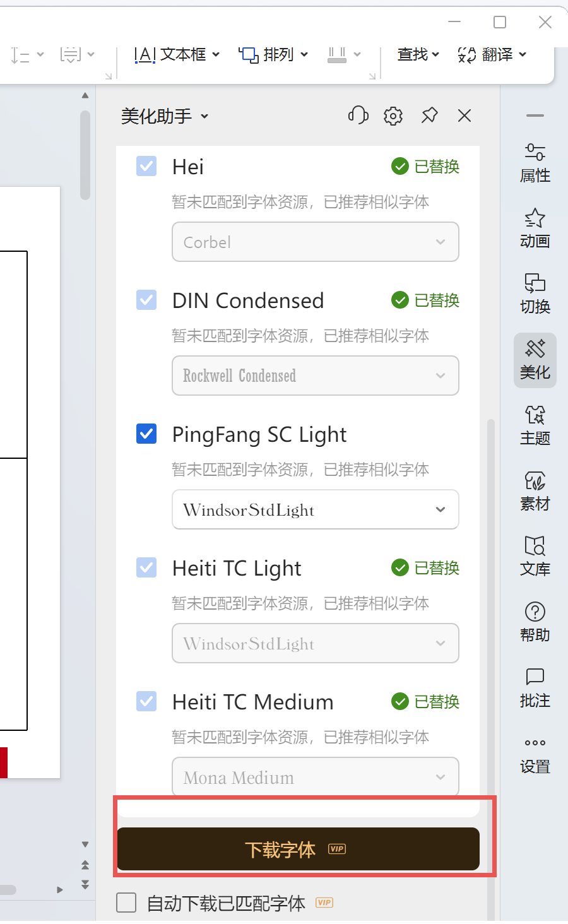Viewport: 568px width, 924px height.
Task: Click the headset support icon in 美化助手
Action: 358,115
